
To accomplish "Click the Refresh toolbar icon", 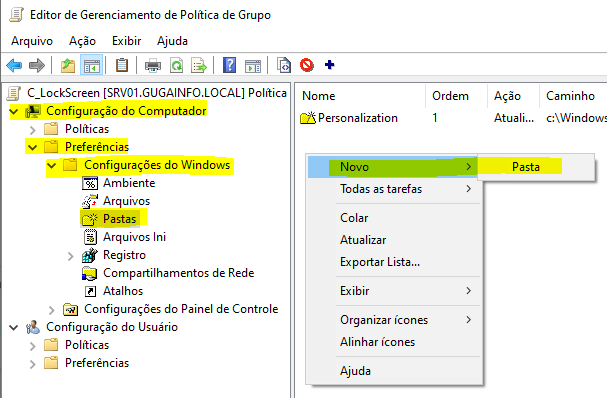I will (177, 65).
